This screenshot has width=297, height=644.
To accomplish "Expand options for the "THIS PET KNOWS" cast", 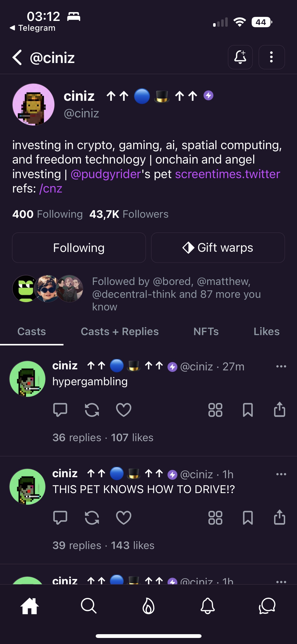I will (x=281, y=474).
